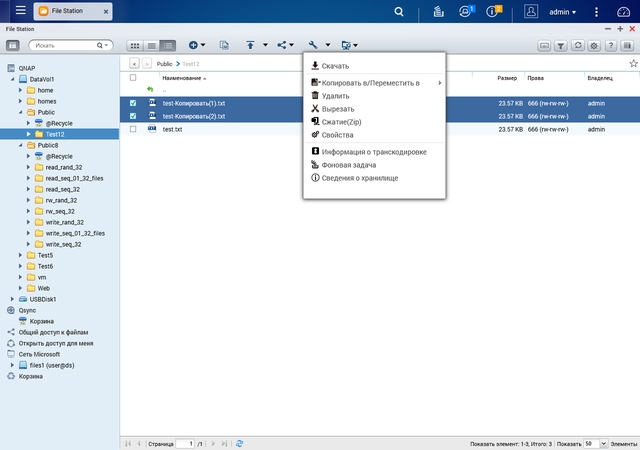Expand the USBDisk1 tree node
The width and height of the screenshot is (640, 450).
(13, 299)
